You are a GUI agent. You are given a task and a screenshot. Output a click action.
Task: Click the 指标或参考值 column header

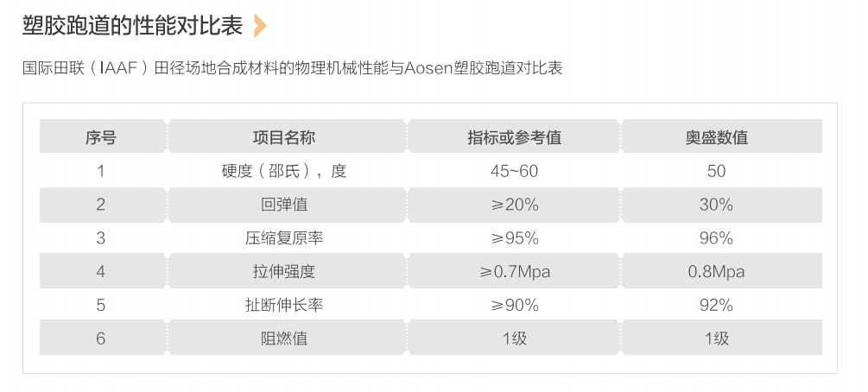[514, 136]
